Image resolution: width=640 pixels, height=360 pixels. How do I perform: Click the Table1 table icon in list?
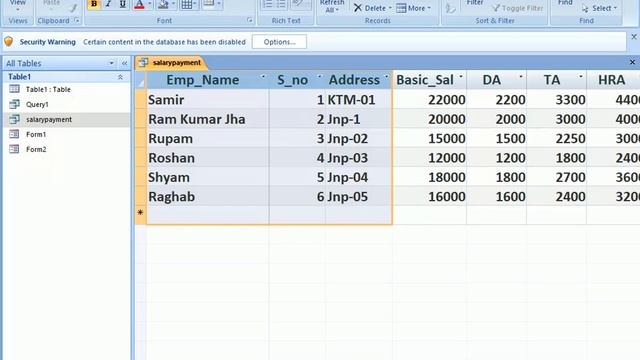(14, 89)
